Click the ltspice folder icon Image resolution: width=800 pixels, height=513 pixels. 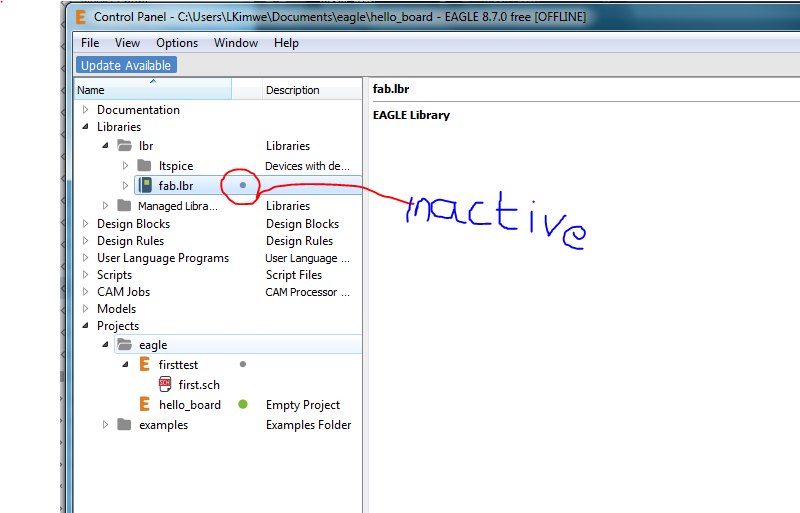point(144,165)
